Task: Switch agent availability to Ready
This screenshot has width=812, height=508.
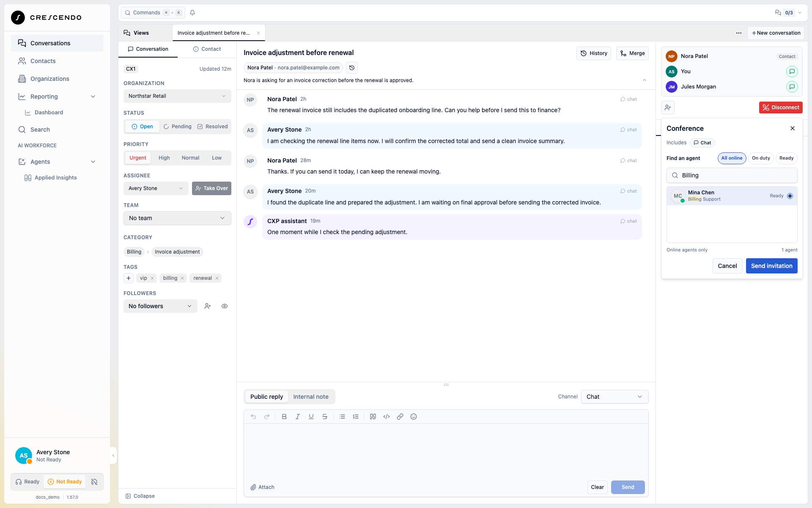Action: click(27, 482)
